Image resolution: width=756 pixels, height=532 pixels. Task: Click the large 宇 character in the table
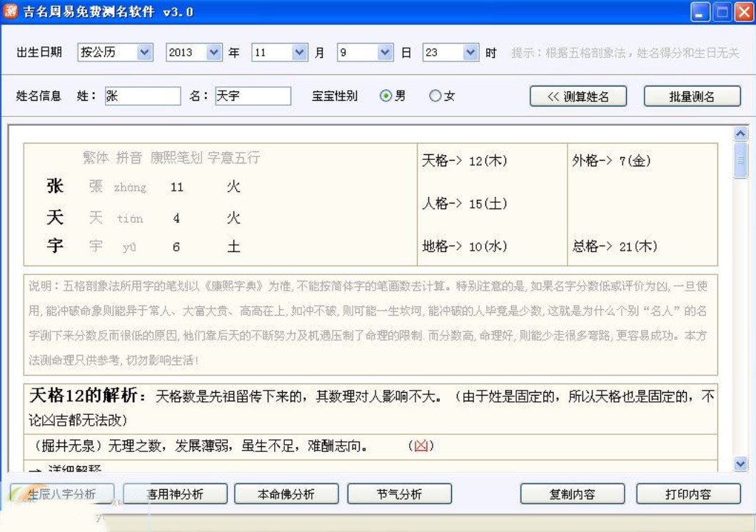point(55,246)
